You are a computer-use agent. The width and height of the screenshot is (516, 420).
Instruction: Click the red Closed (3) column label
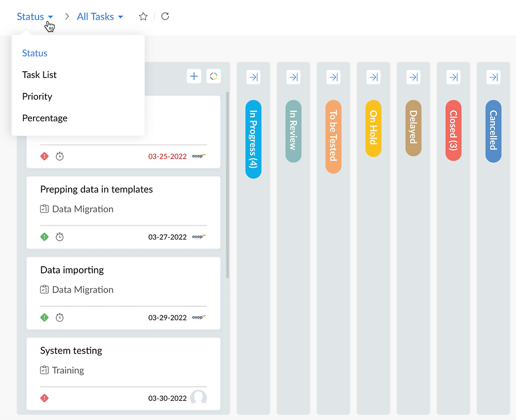(454, 131)
